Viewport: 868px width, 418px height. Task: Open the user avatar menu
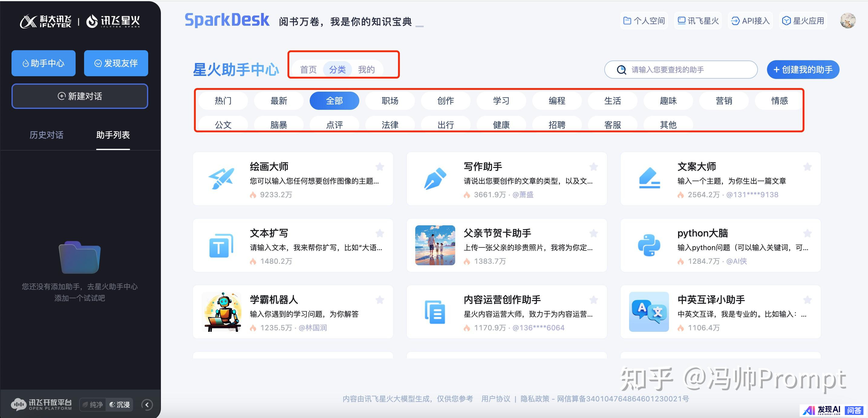pyautogui.click(x=848, y=21)
